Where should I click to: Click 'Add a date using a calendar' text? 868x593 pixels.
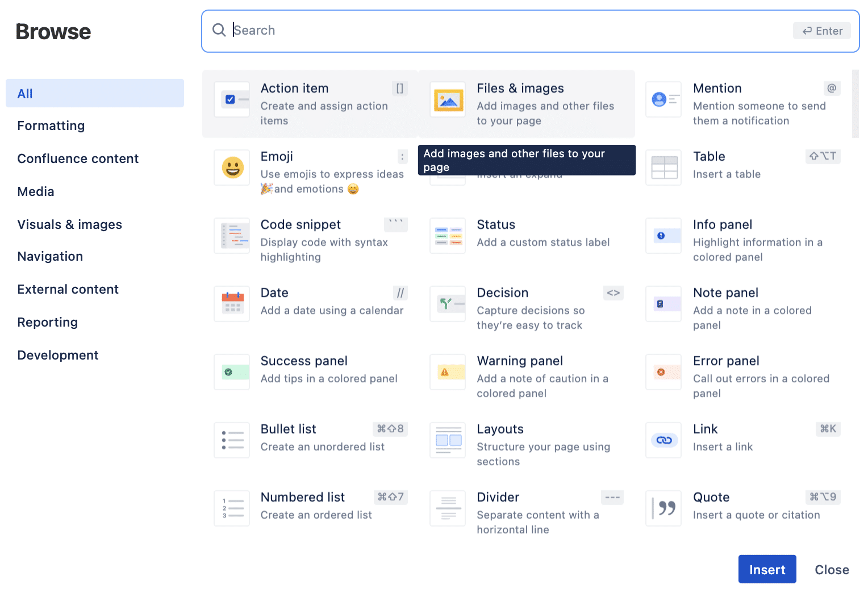click(x=332, y=310)
